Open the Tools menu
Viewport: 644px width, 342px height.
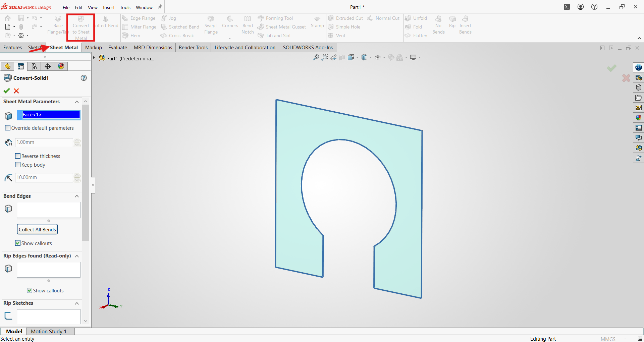(125, 7)
